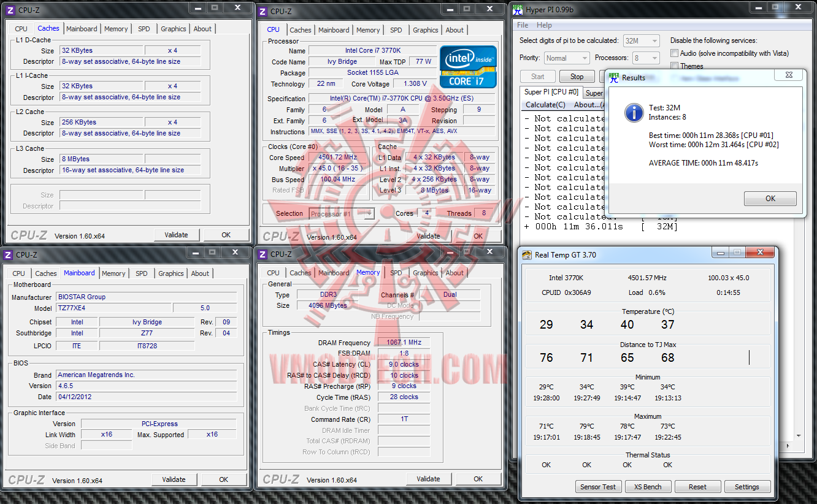
Task: Open Graphics tab in the processor-details CPU-Z window
Action: coord(426,30)
